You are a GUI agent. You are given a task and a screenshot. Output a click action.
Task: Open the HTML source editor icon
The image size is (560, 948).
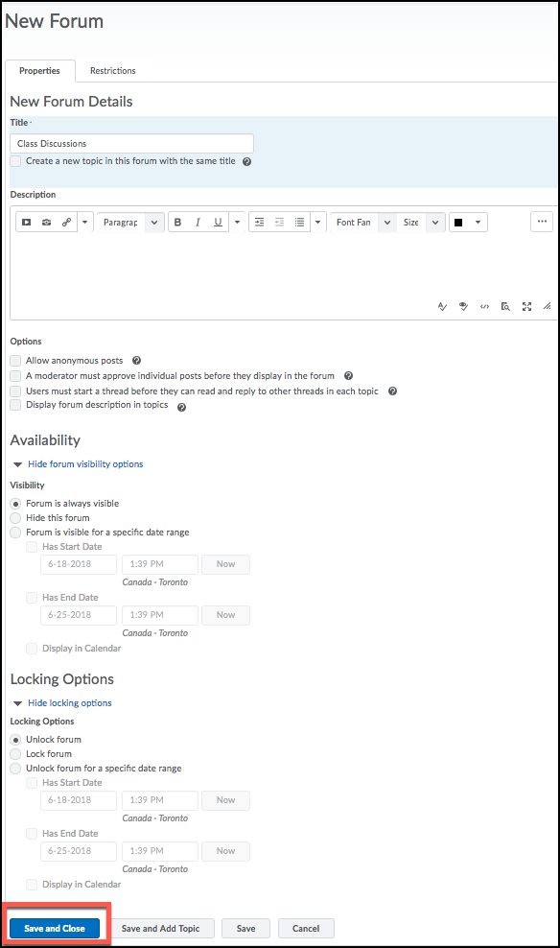pyautogui.click(x=484, y=306)
